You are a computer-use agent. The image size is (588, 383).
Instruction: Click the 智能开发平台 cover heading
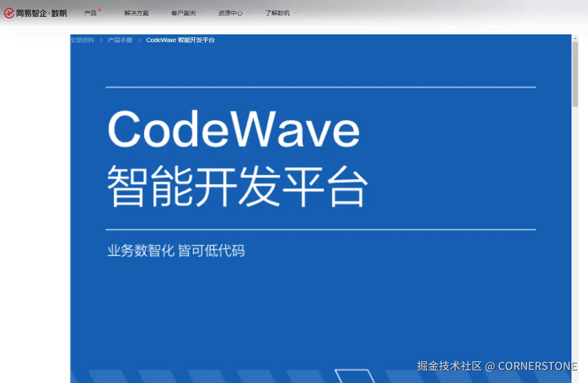point(237,186)
